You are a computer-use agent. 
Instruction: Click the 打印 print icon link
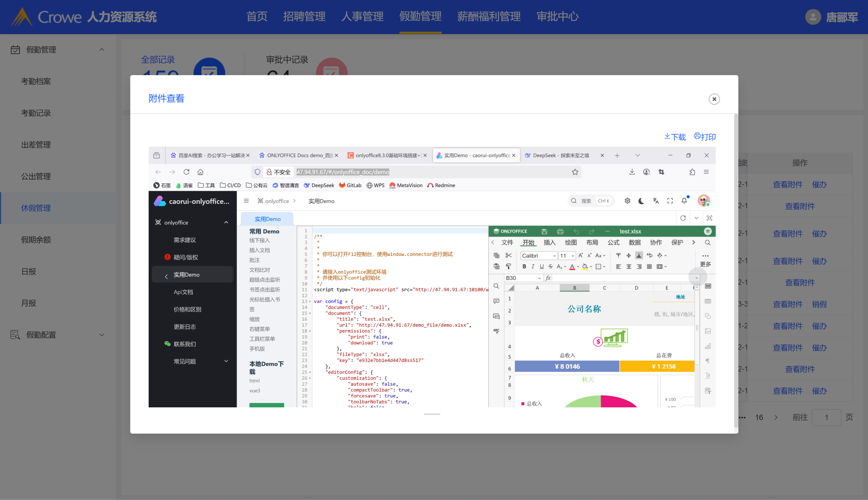tap(705, 137)
